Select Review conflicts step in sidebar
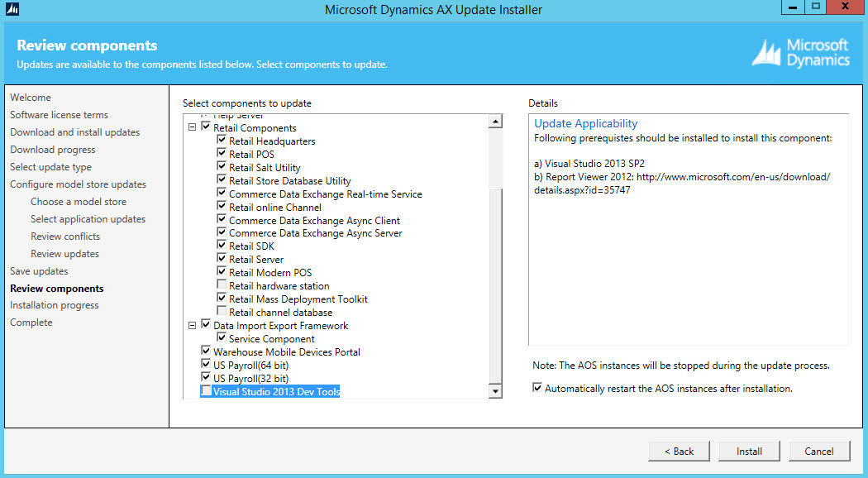This screenshot has width=868, height=478. pyautogui.click(x=65, y=237)
